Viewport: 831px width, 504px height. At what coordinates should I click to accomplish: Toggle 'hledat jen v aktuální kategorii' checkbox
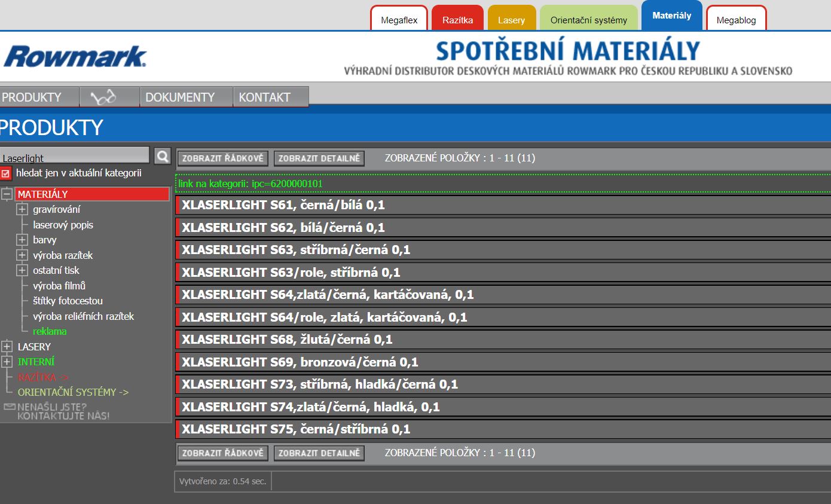[x=6, y=173]
